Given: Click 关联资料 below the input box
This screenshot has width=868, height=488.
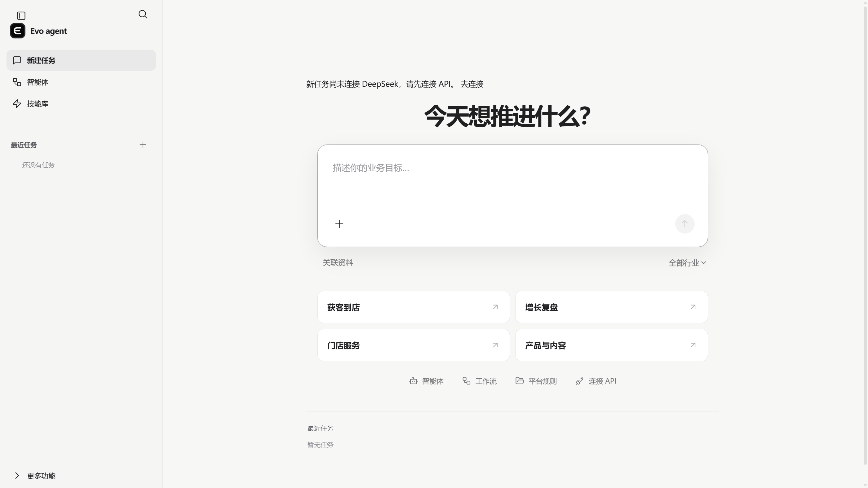Looking at the screenshot, I should pos(338,263).
